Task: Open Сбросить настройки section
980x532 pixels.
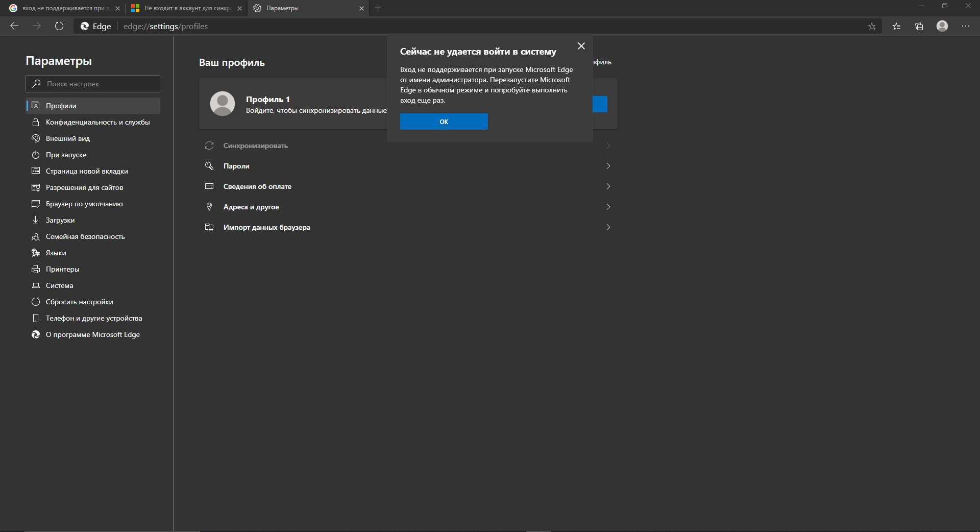Action: point(93,302)
